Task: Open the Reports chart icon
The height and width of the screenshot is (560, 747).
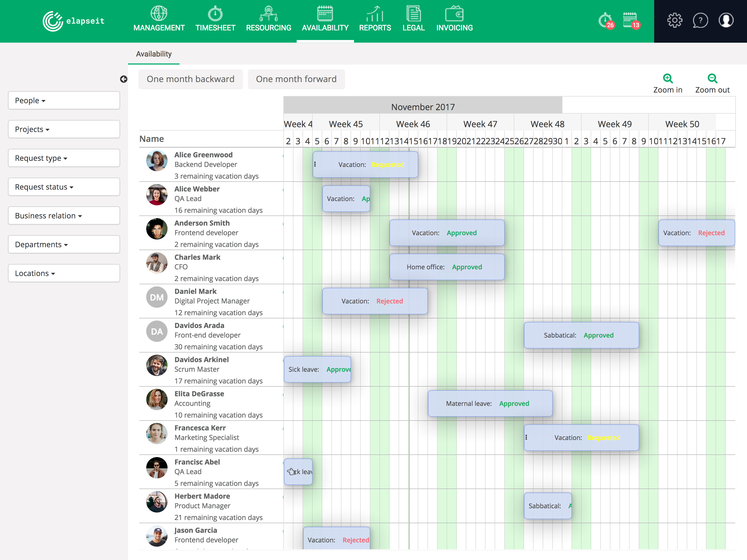Action: coord(375,14)
